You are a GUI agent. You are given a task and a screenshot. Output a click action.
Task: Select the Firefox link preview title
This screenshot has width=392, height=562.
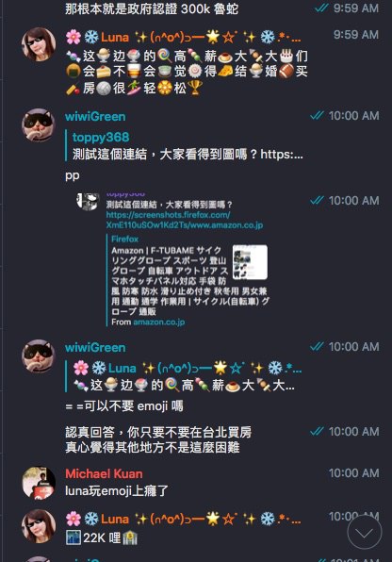(x=124, y=239)
